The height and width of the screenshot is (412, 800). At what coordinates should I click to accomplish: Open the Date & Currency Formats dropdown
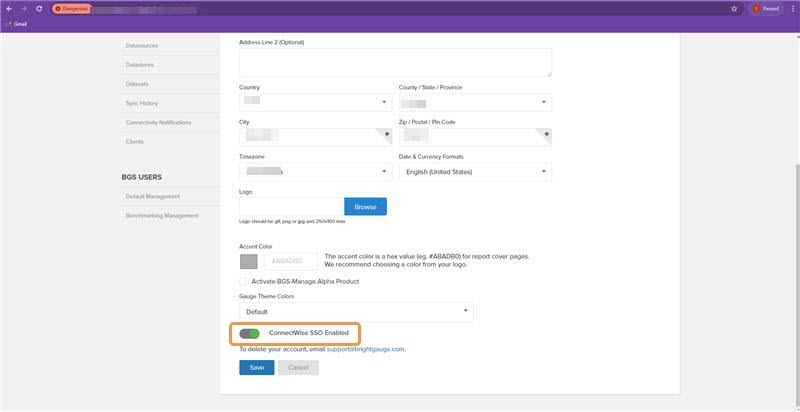tap(475, 172)
